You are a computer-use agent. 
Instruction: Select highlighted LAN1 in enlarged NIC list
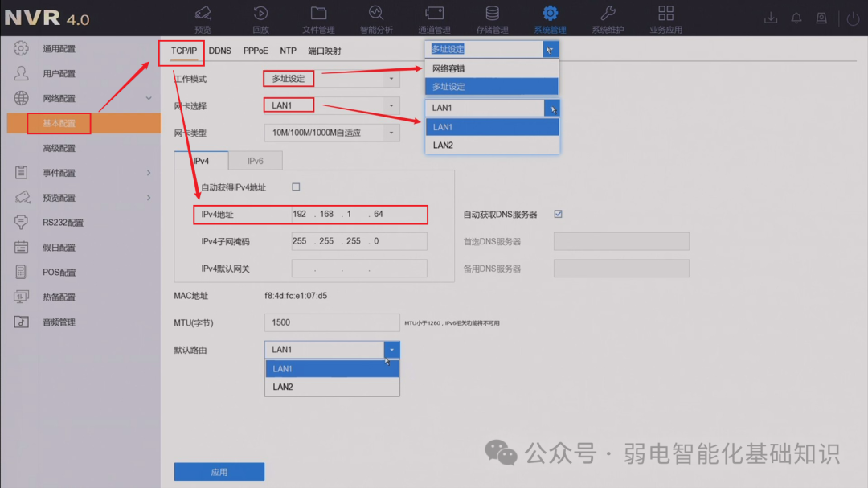click(492, 127)
